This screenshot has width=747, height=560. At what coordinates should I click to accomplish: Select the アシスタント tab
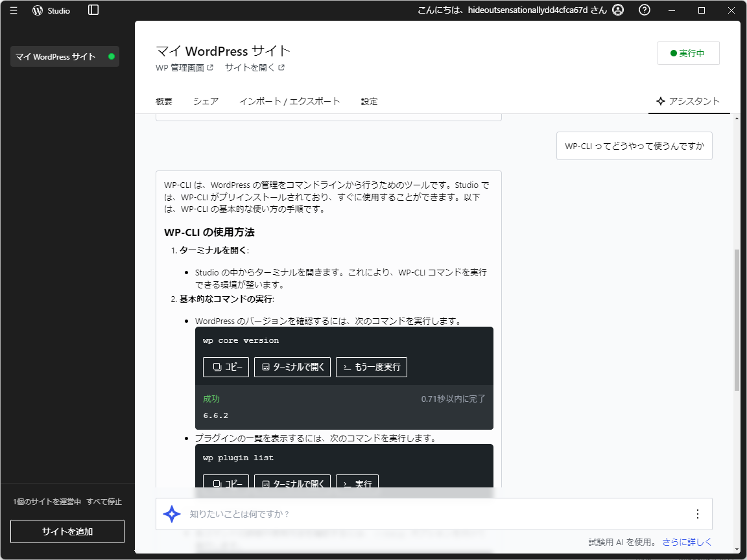click(689, 101)
